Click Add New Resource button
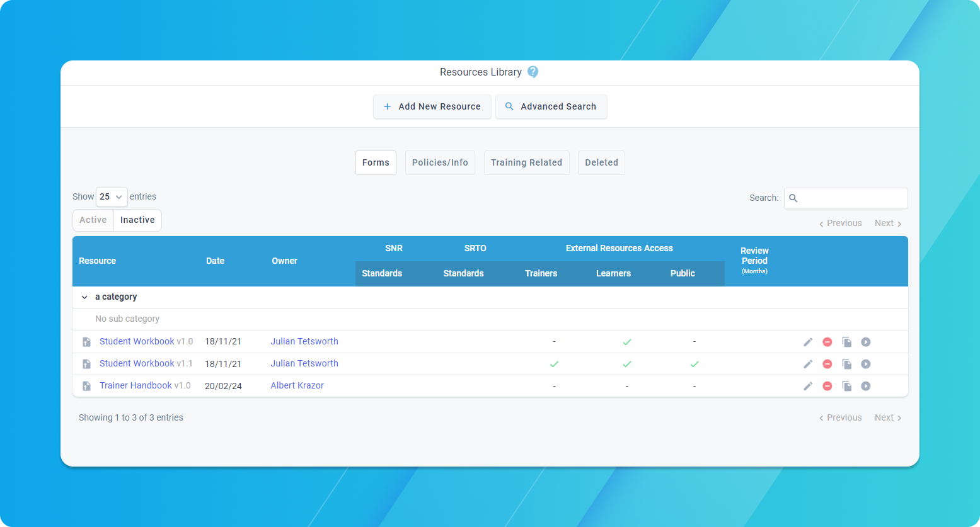 [432, 106]
